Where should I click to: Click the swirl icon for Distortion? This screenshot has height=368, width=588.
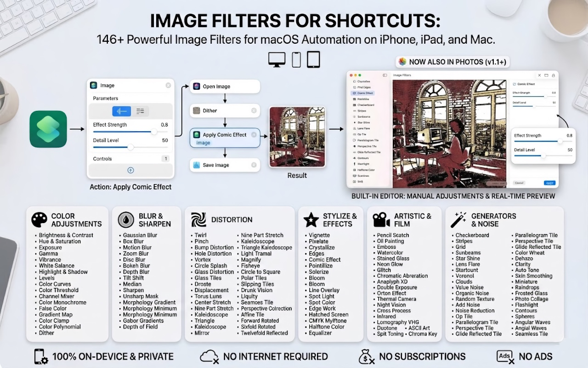point(198,220)
